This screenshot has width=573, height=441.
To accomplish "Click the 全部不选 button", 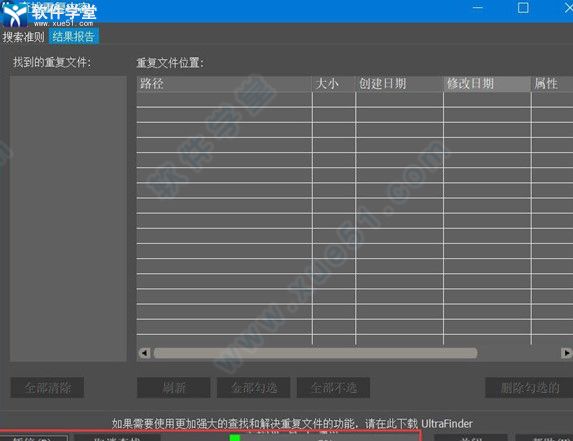I will tap(333, 388).
